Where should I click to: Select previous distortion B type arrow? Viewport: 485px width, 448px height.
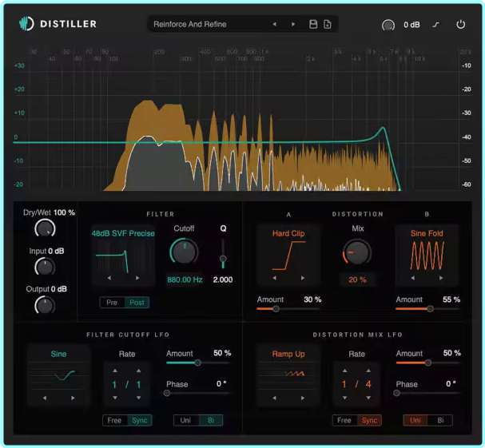pyautogui.click(x=412, y=278)
